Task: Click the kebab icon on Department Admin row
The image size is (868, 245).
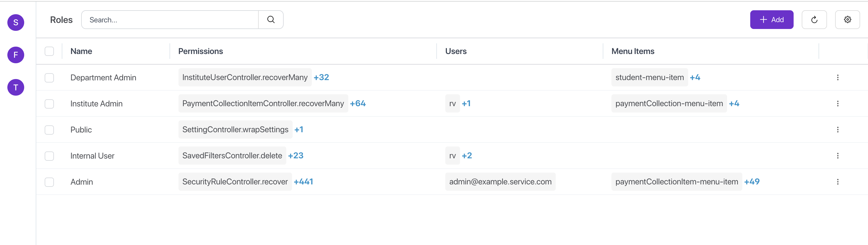Action: coord(838,77)
